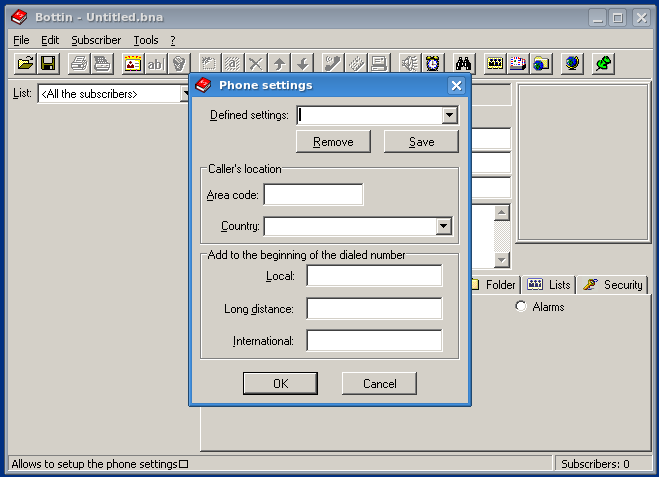Viewport: 659px width, 477px height.
Task: Click the scrollbar up arrow behind dialog
Action: [x=501, y=212]
